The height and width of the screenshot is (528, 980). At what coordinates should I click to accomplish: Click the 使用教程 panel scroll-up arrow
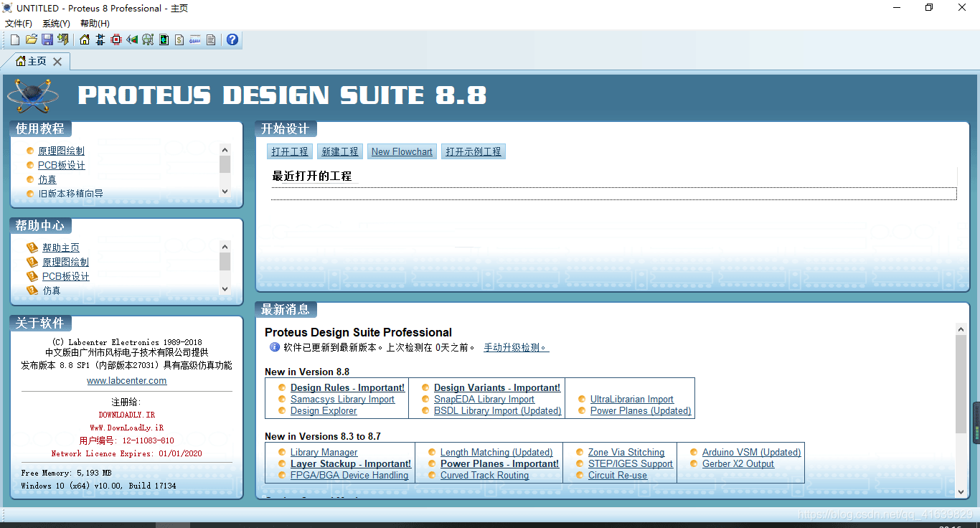pos(225,150)
